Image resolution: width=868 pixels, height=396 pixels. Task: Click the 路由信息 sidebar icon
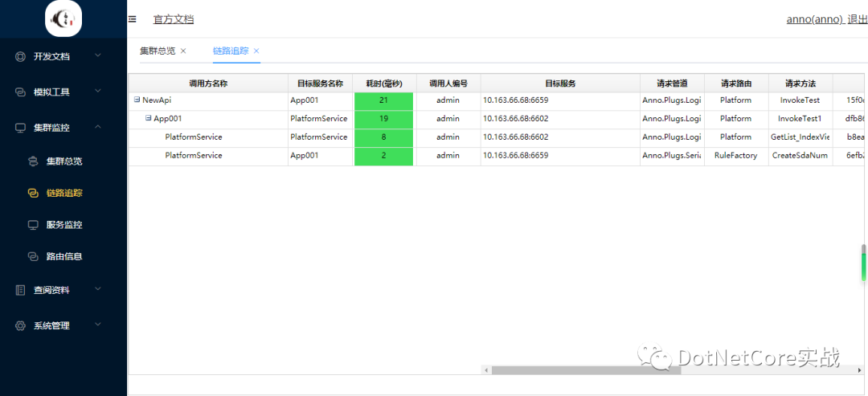[33, 257]
